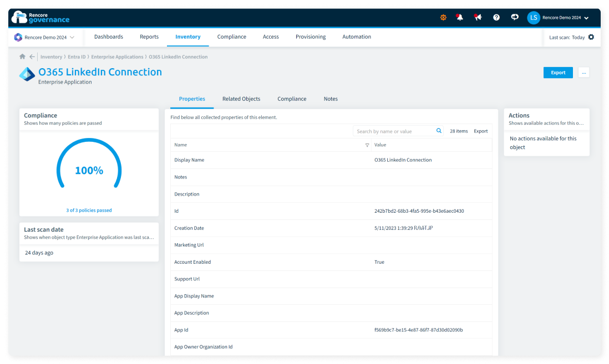Open the feedback chat bubble icon
This screenshot has height=364, width=609.
[x=515, y=18]
